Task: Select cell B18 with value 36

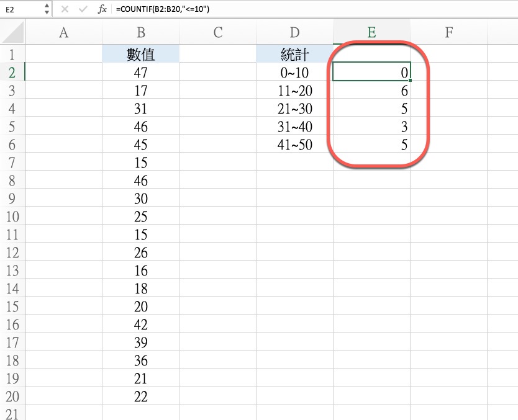Action: point(141,359)
